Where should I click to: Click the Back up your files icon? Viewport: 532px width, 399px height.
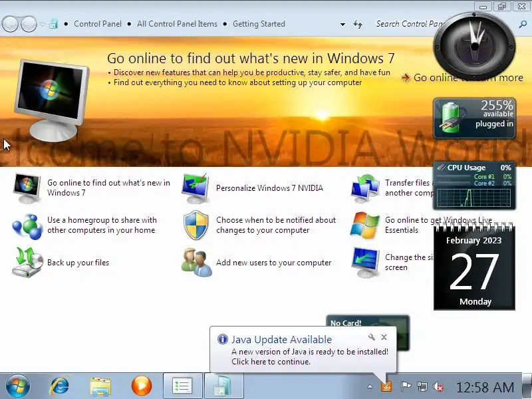27,262
